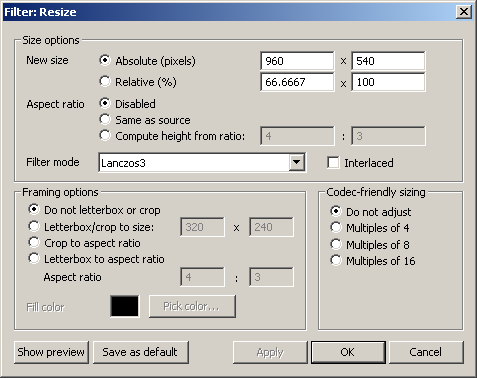
Task: Click the compute ratio numerator field showing 4
Action: click(297, 136)
